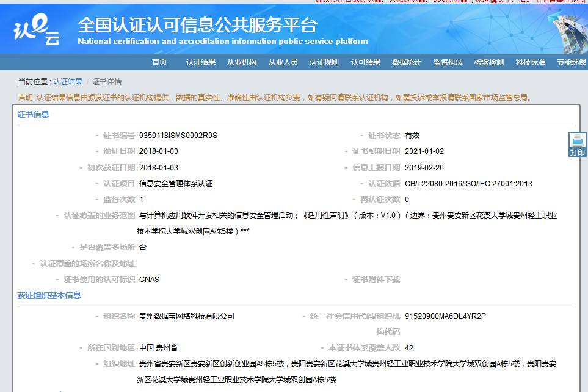Open the 监督执法 menu item
The image size is (588, 392).
click(449, 62)
